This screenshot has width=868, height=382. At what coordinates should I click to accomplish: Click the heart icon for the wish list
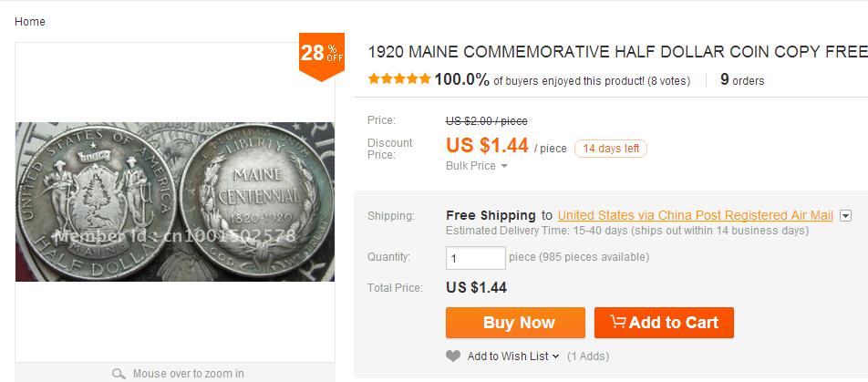tap(454, 356)
